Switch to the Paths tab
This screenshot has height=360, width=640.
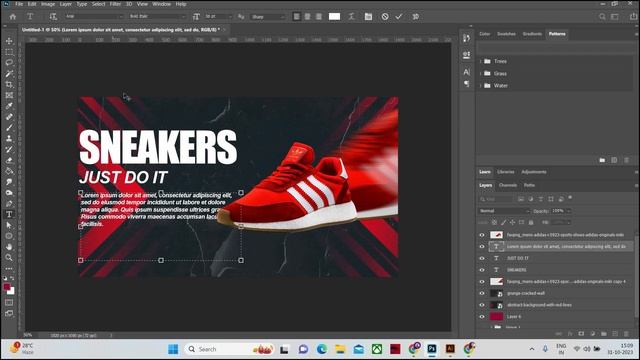(529, 185)
